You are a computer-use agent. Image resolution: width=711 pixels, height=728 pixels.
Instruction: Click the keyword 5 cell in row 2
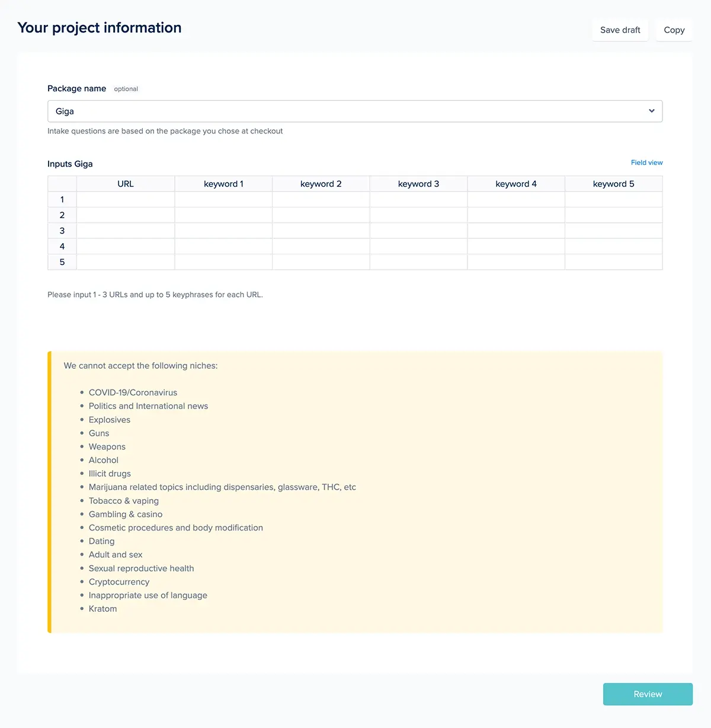(614, 215)
